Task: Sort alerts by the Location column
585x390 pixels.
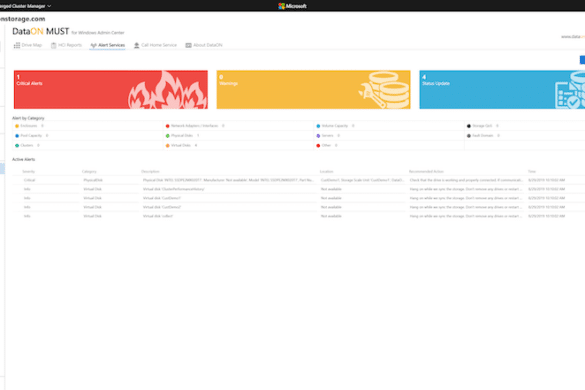Action: click(x=326, y=172)
